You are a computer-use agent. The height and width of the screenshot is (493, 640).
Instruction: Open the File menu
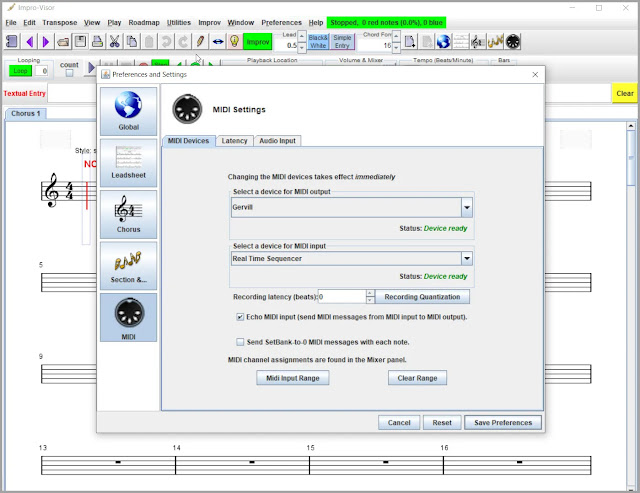(x=11, y=22)
